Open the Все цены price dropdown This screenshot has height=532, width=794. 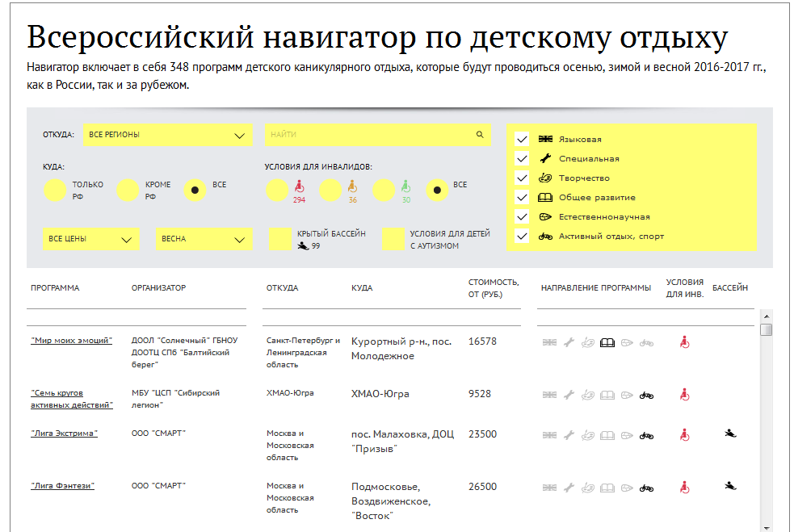(x=90, y=239)
